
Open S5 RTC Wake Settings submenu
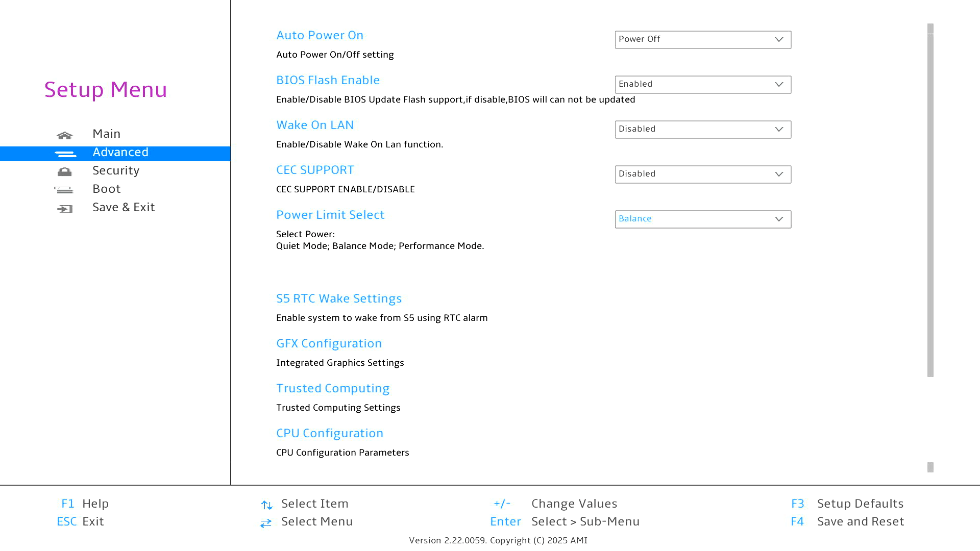(339, 299)
